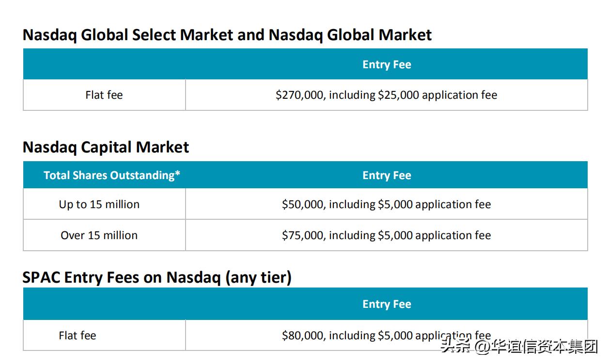Click the blank header cell above $270,000 table's Flat fee
609x364 pixels.
point(104,64)
